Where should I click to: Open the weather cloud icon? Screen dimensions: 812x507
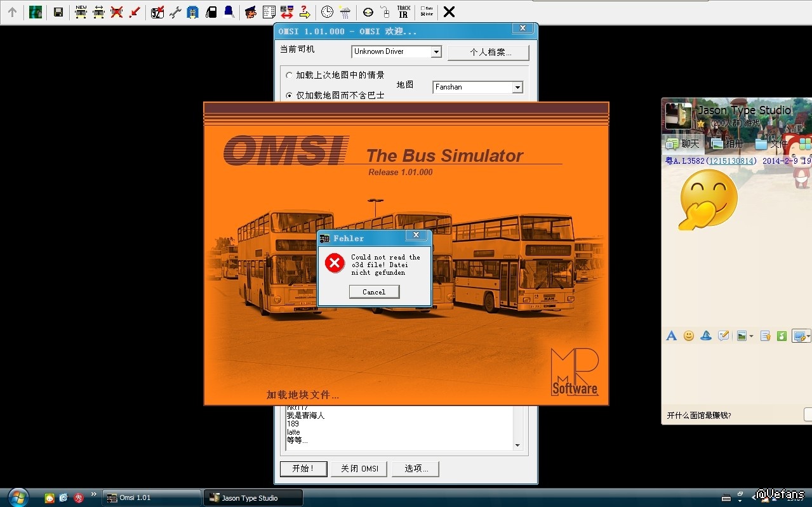click(345, 12)
